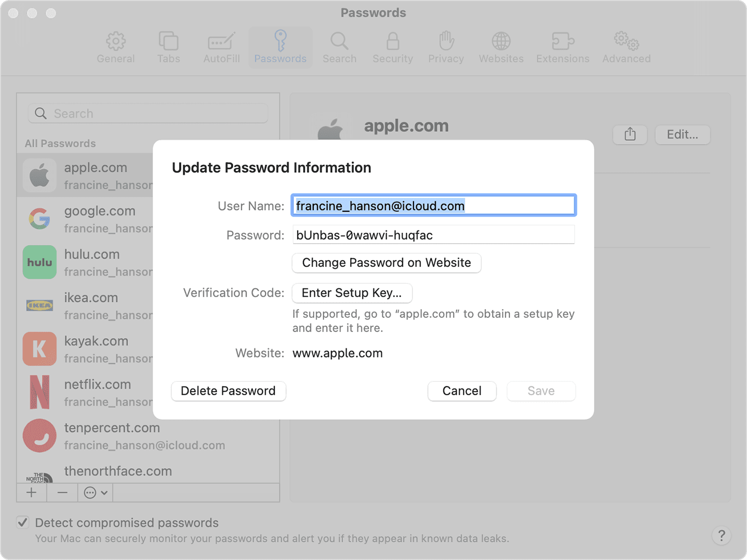The height and width of the screenshot is (560, 747).
Task: Click Change Password on Website button
Action: point(386,263)
